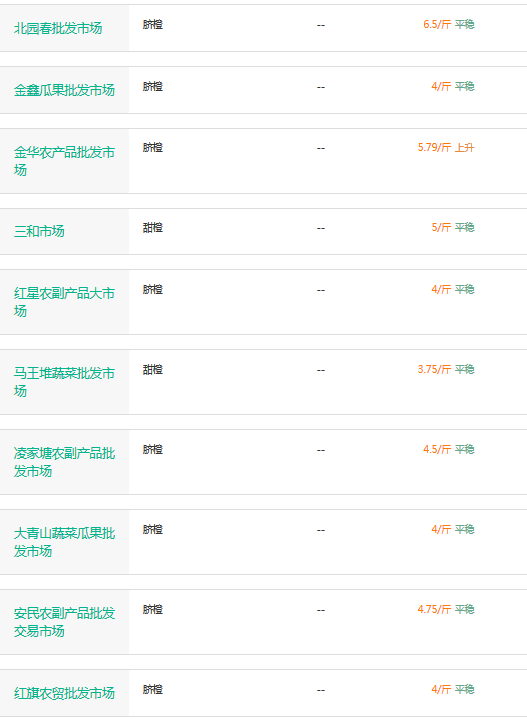Open the 大青山蔬菜瓜果批发市场 market link
This screenshot has height=721, width=527.
pos(64,542)
